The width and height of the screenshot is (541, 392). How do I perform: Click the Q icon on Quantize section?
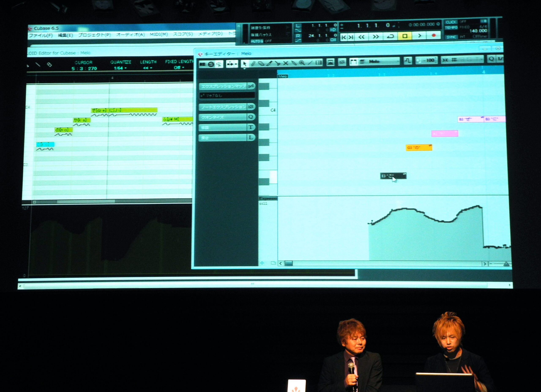[251, 117]
